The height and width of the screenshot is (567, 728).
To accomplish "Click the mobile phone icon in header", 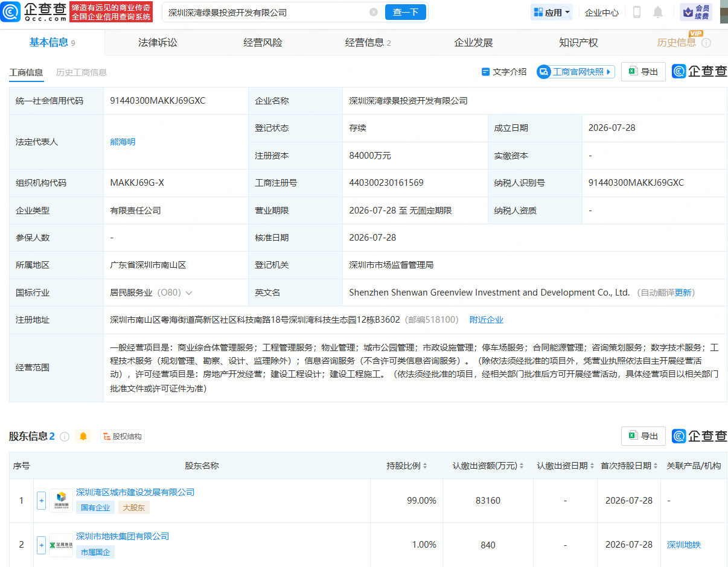I will [x=636, y=12].
